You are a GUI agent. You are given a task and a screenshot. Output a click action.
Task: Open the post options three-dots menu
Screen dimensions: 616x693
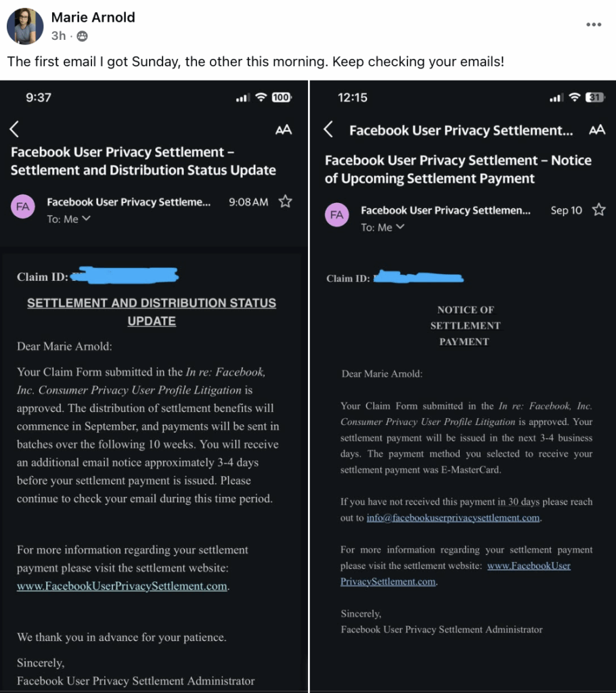click(x=593, y=25)
